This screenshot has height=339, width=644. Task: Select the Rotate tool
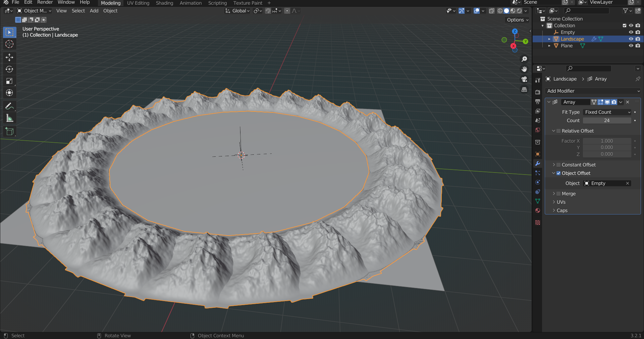tap(9, 69)
